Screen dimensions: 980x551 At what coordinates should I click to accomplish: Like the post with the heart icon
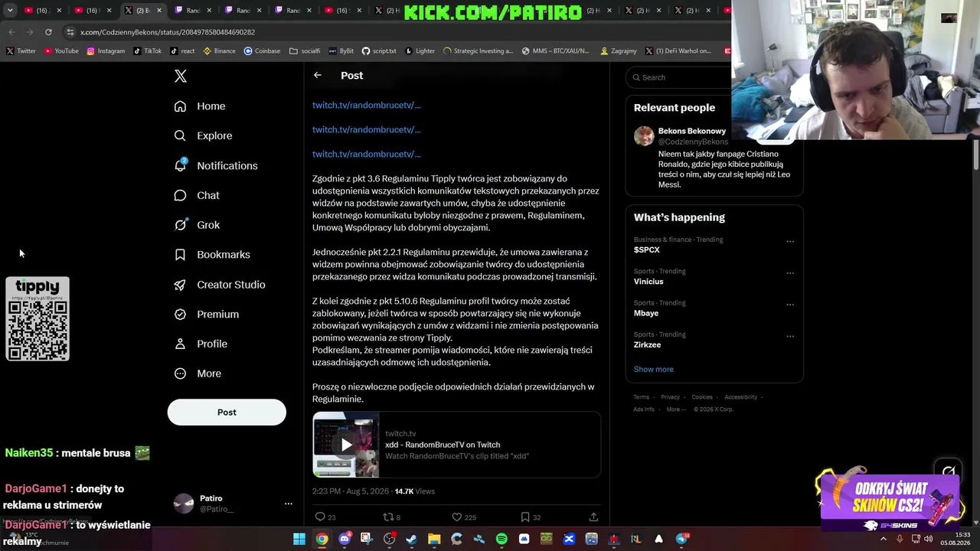456,517
